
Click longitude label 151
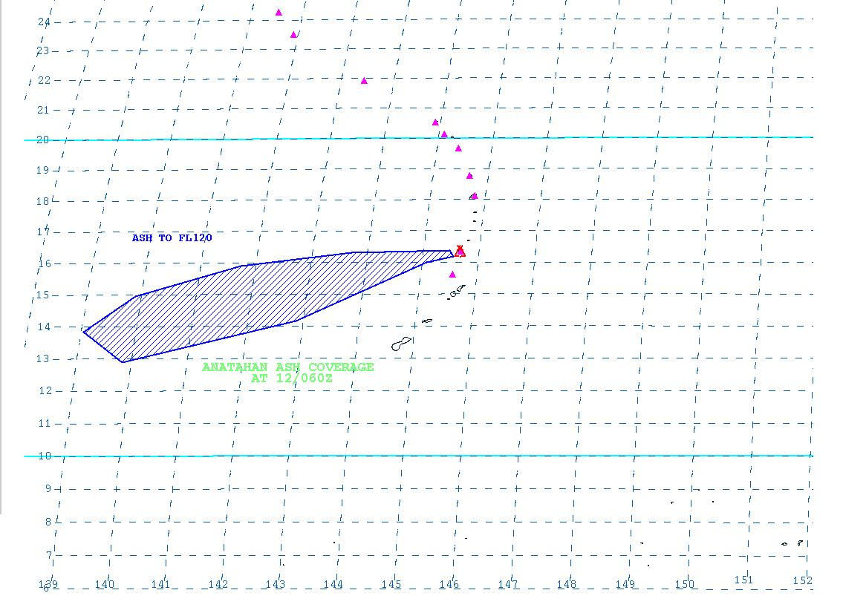click(x=744, y=580)
